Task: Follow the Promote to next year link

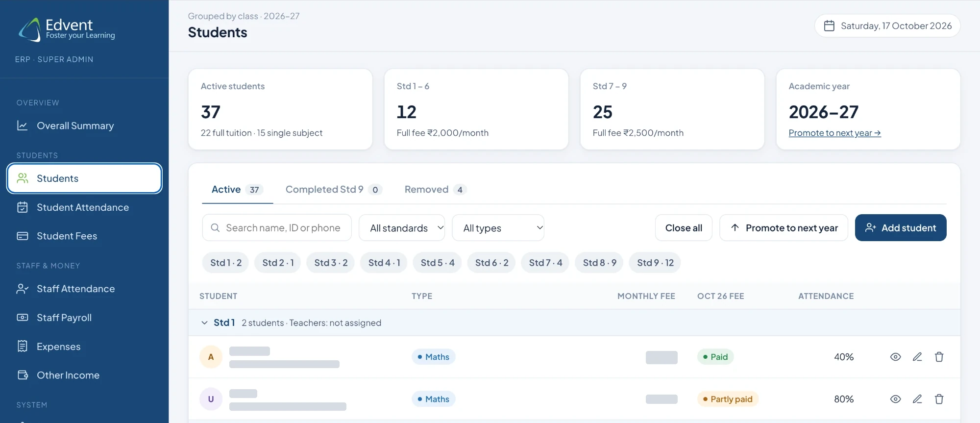Action: pos(834,133)
